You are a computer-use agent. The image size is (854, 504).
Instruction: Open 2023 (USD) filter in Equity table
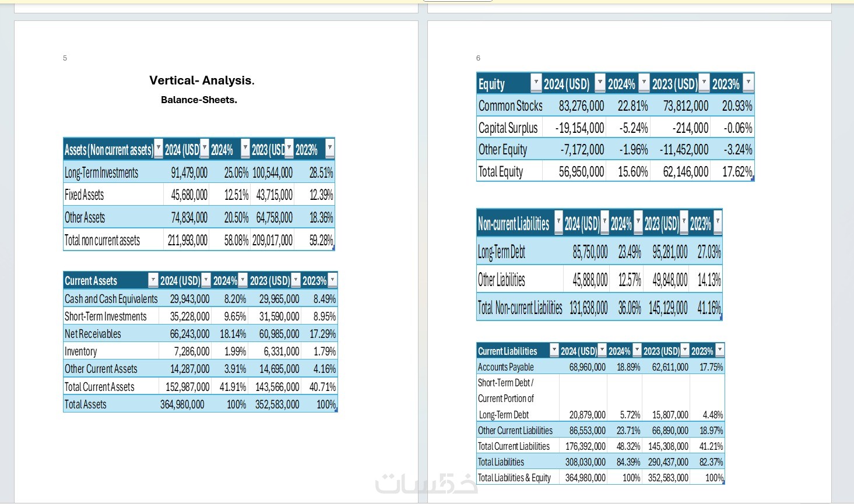(704, 83)
